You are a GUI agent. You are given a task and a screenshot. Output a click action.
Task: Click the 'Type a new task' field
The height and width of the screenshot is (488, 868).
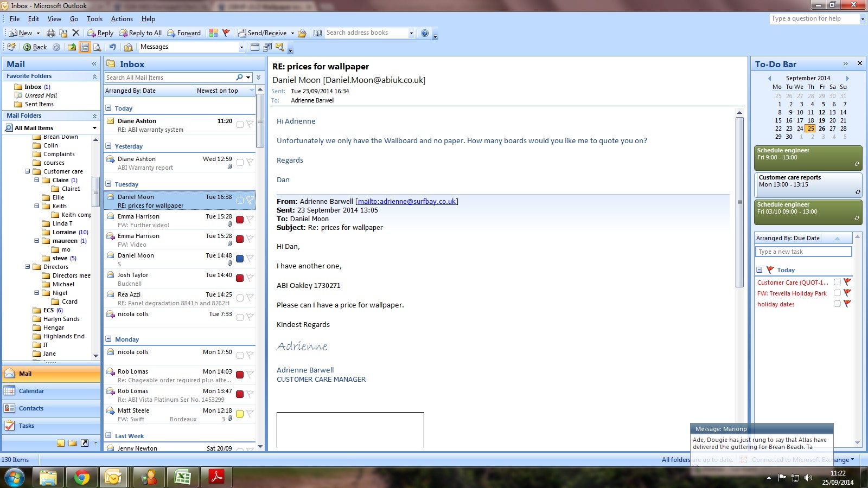click(803, 252)
